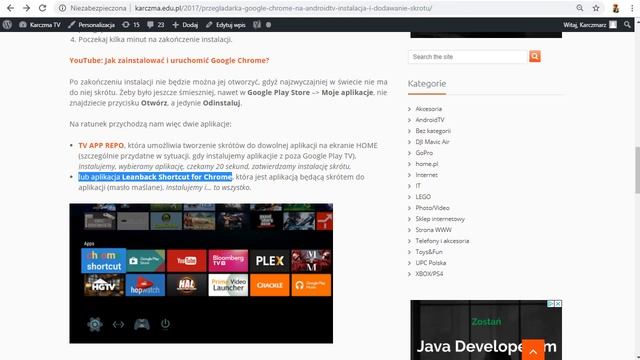Click the Android TV home screen image
640x360 pixels.
tap(201, 273)
